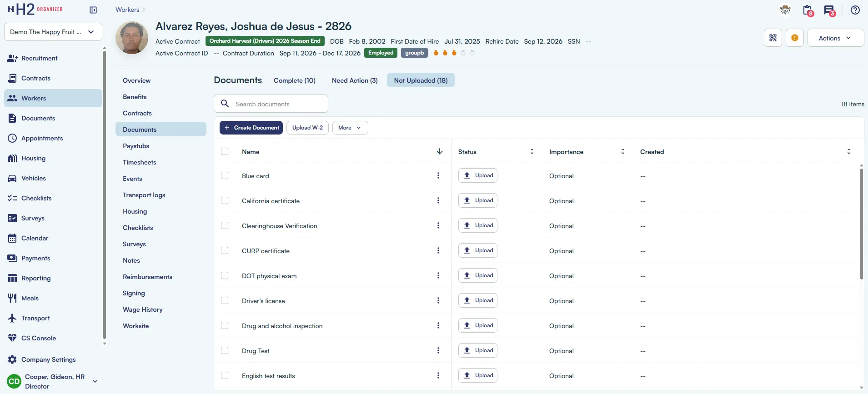Open the Overview section
This screenshot has height=394, width=868.
click(x=161, y=80)
